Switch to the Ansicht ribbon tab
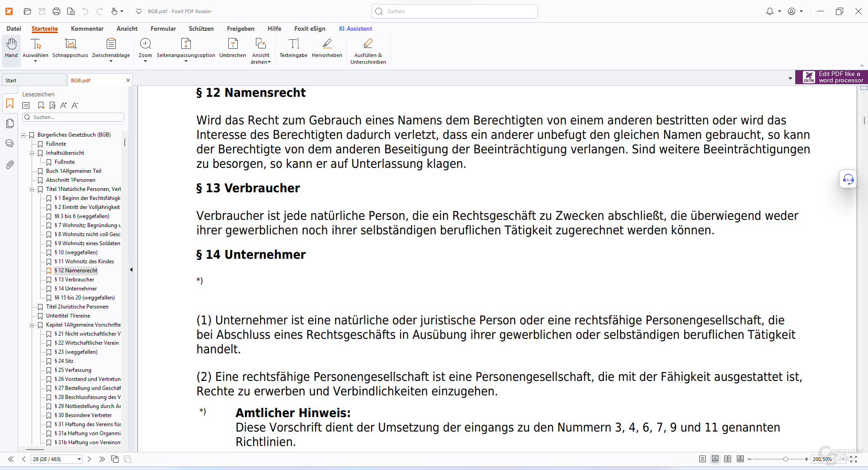 coord(127,28)
